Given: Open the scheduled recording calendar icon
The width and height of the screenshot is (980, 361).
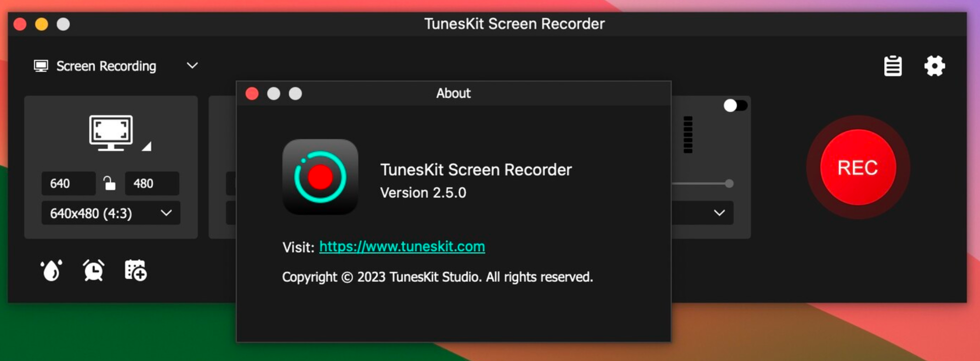Looking at the screenshot, I should (136, 270).
